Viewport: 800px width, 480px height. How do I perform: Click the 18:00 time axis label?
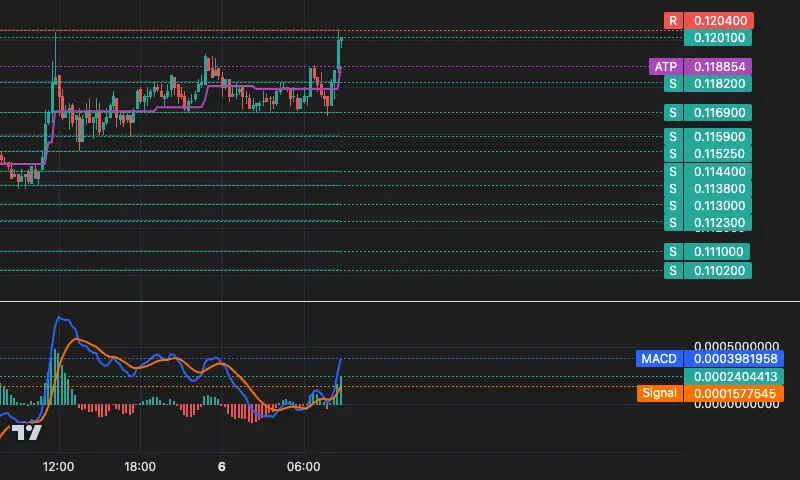point(140,467)
